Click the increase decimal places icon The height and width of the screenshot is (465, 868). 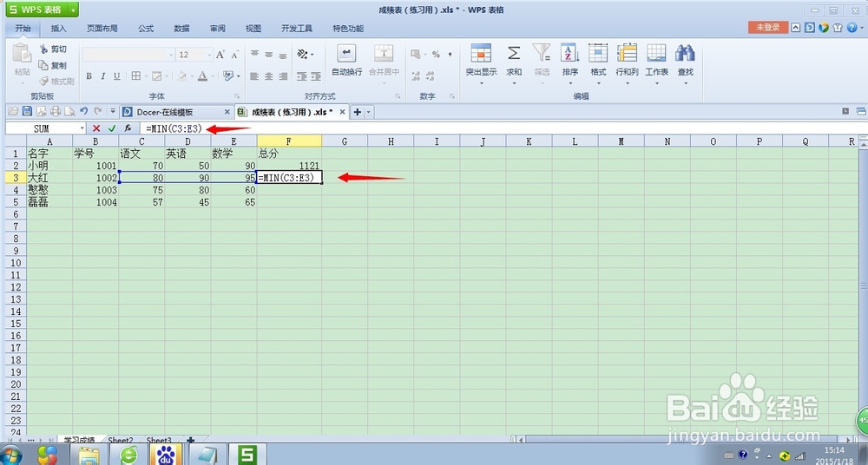(415, 75)
